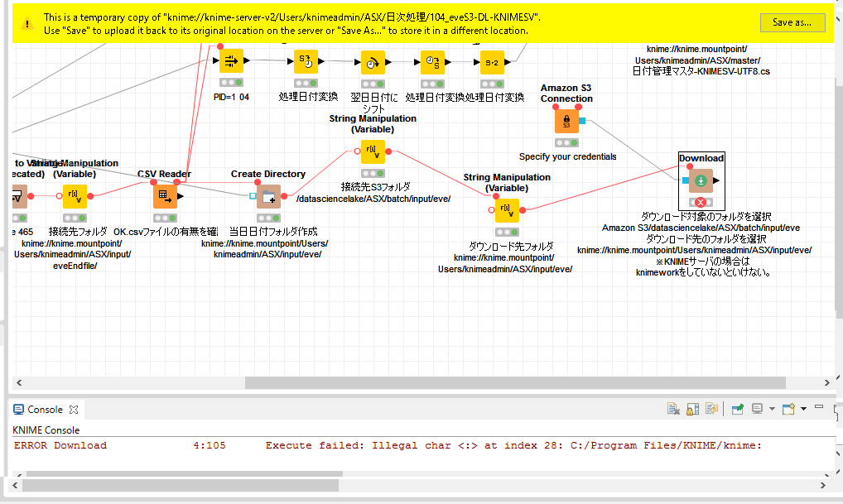Click the Open Console icon
The height and width of the screenshot is (504, 843).
(x=788, y=409)
